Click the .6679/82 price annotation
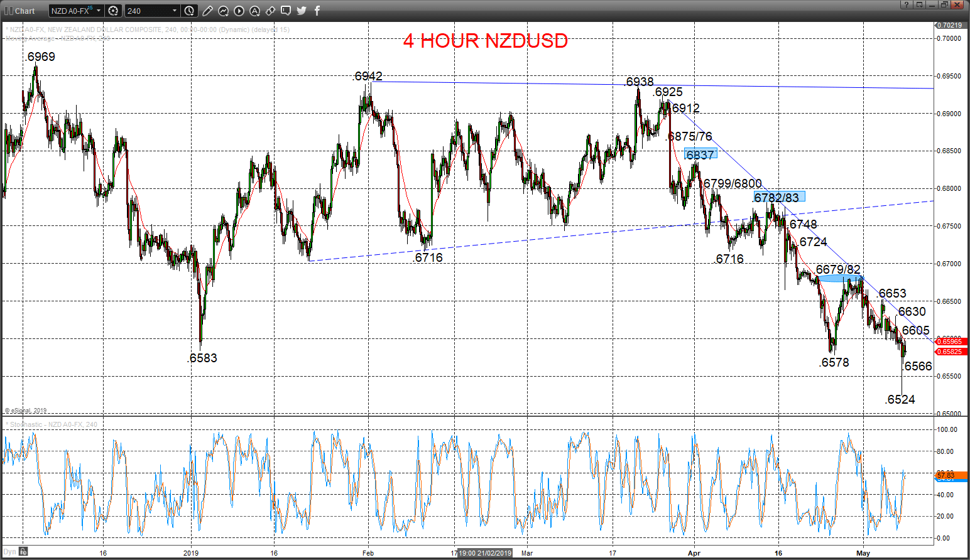 (838, 270)
